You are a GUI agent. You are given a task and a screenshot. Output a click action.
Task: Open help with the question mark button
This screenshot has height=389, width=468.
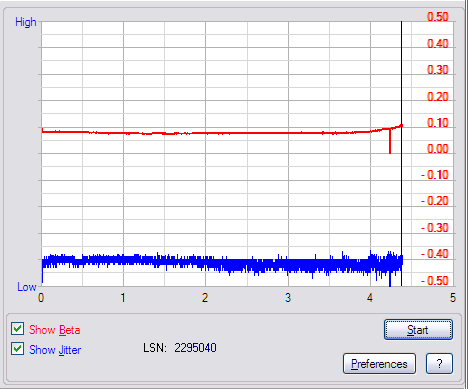click(439, 364)
